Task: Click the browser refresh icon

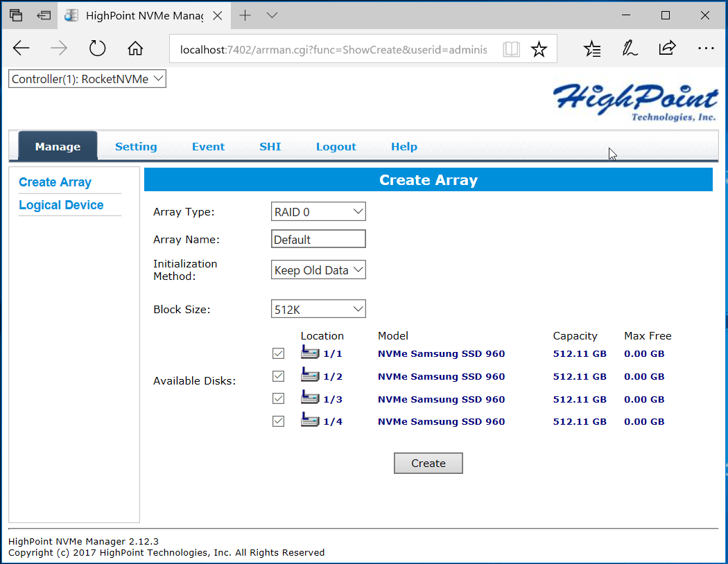Action: click(98, 49)
